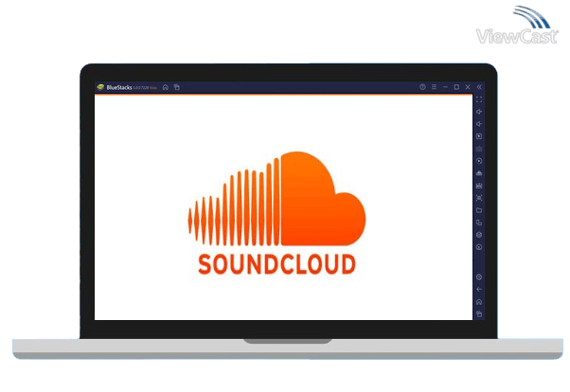Click the circular play icon in sidebar
The width and height of the screenshot is (570, 392).
(479, 161)
